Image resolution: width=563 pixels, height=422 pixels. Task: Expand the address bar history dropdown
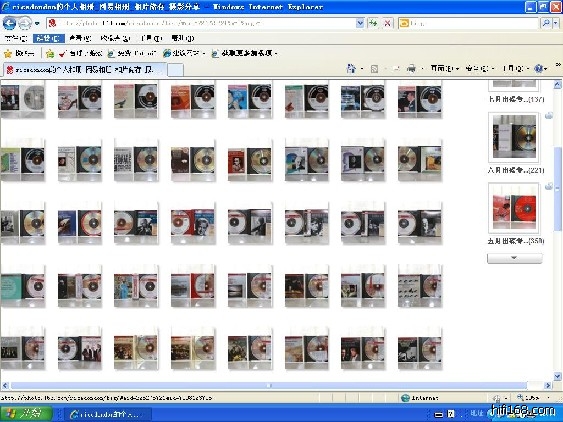(360, 23)
